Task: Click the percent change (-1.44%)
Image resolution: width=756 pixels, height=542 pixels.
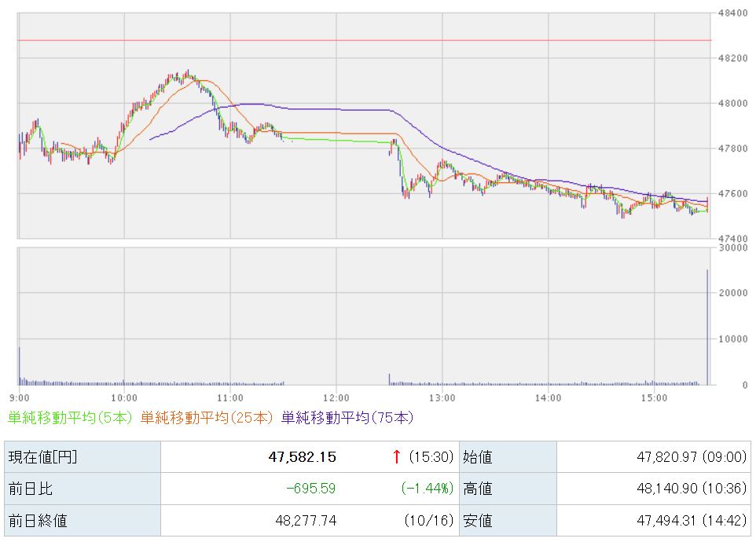Action: [428, 489]
